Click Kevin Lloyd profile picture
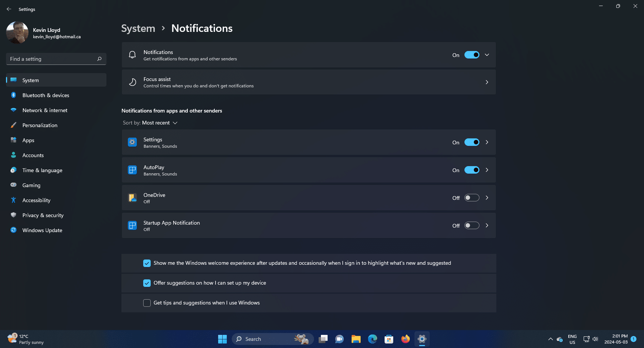Screen dimensions: 644x348 [x=17, y=33]
